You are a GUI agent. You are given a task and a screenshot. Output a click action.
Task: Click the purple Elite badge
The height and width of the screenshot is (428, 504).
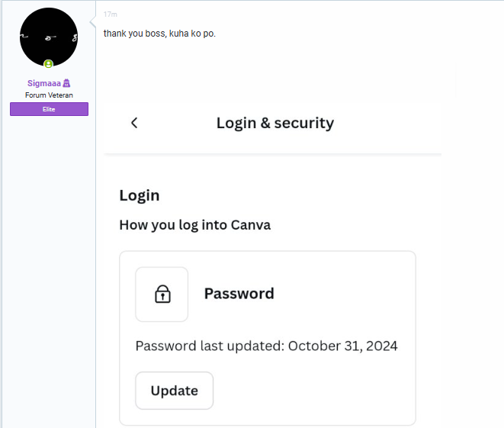pos(49,109)
